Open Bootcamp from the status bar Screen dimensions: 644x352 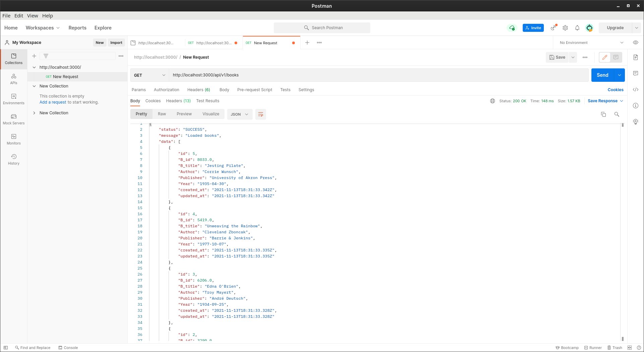(x=567, y=348)
